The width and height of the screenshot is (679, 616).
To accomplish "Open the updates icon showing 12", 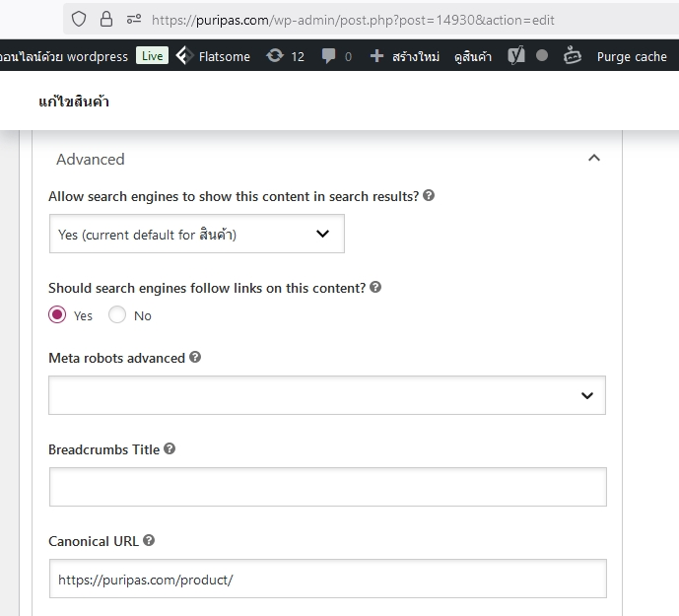I will [x=275, y=56].
